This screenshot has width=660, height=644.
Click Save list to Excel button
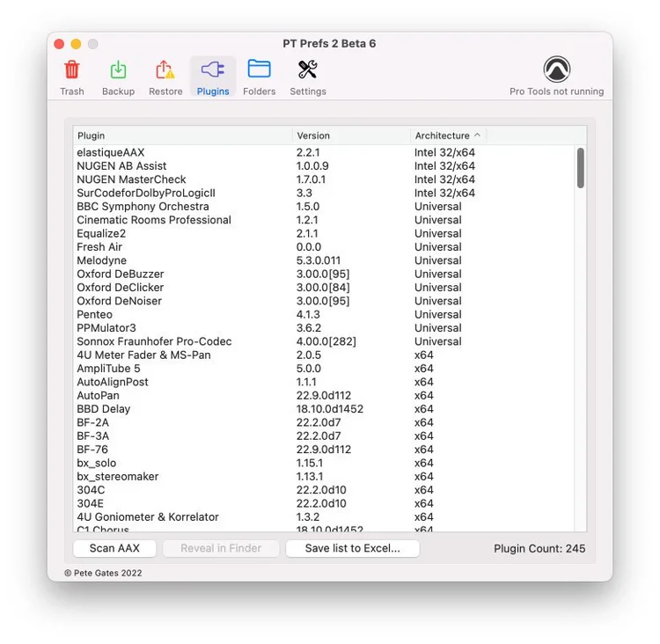(352, 548)
